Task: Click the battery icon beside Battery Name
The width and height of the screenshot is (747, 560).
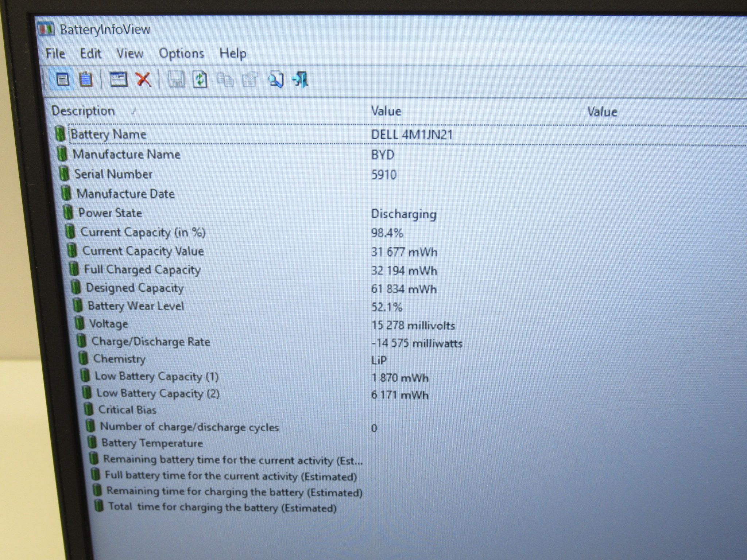Action: (x=60, y=133)
